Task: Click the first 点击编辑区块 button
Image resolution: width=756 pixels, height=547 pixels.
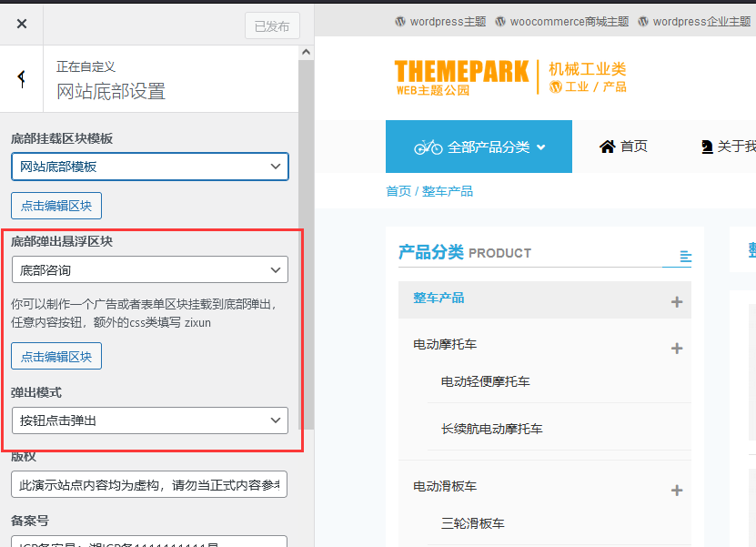Action: click(55, 206)
